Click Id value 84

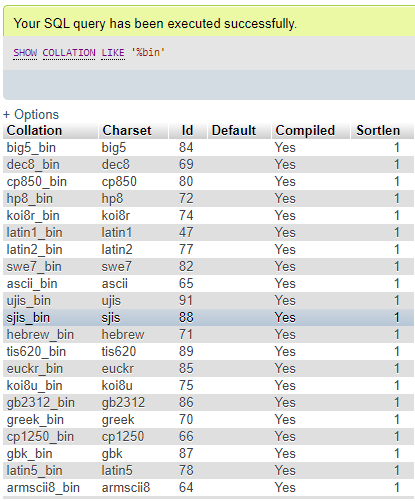[186, 148]
